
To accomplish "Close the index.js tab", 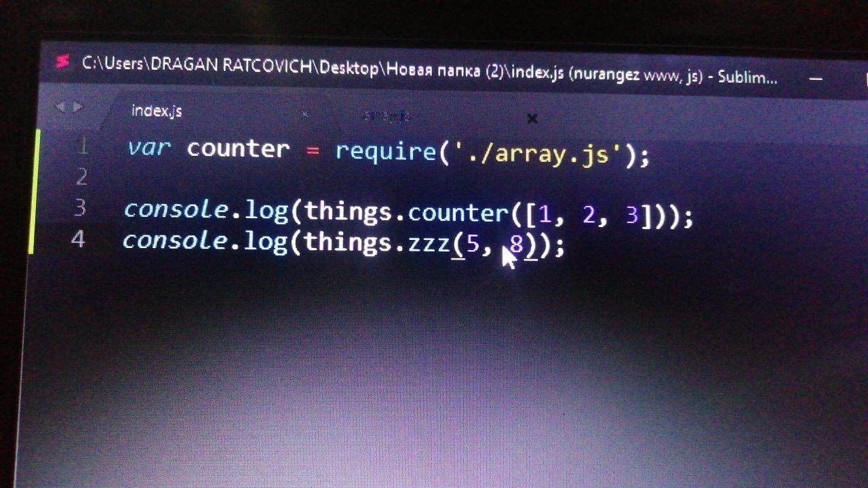I will tap(305, 115).
